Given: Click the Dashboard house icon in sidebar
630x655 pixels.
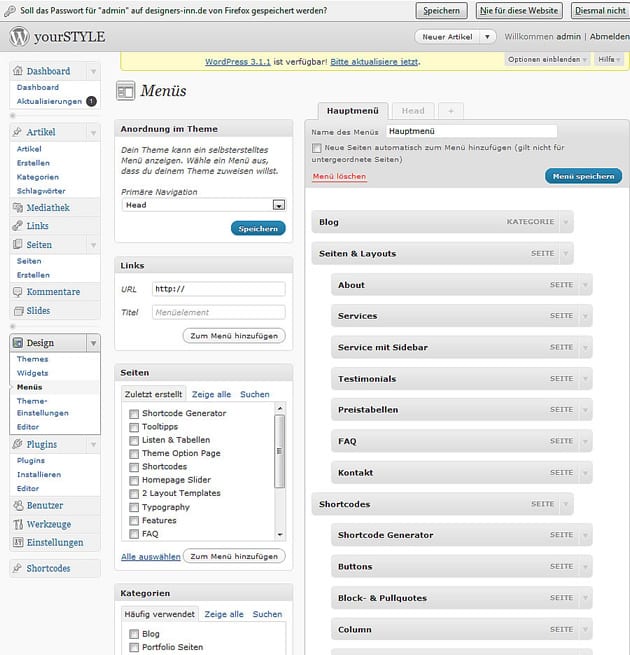Looking at the screenshot, I should pos(18,71).
